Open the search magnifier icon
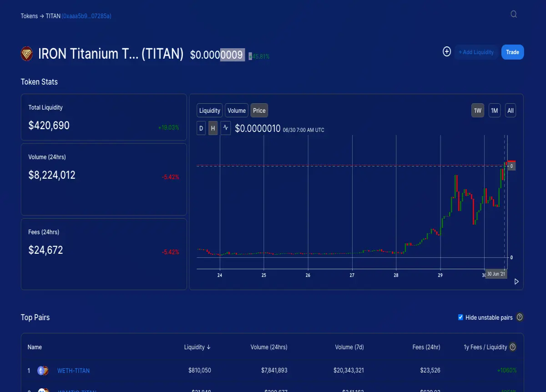 pyautogui.click(x=514, y=14)
